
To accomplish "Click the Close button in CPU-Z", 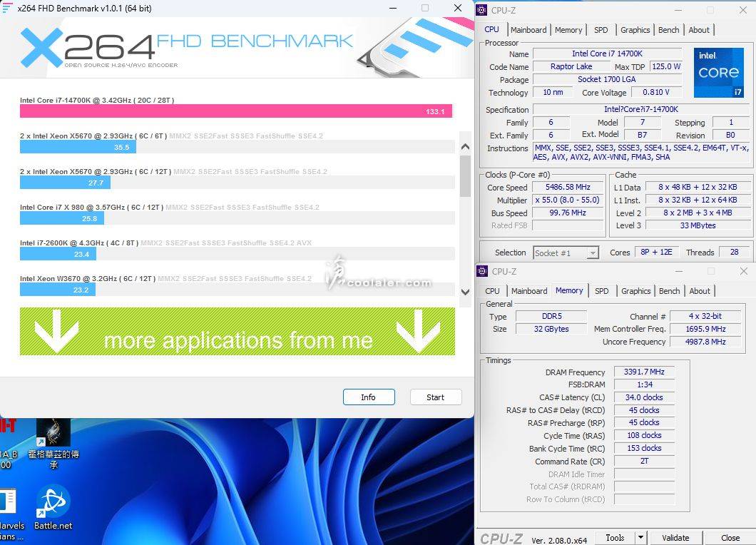I will [x=730, y=537].
